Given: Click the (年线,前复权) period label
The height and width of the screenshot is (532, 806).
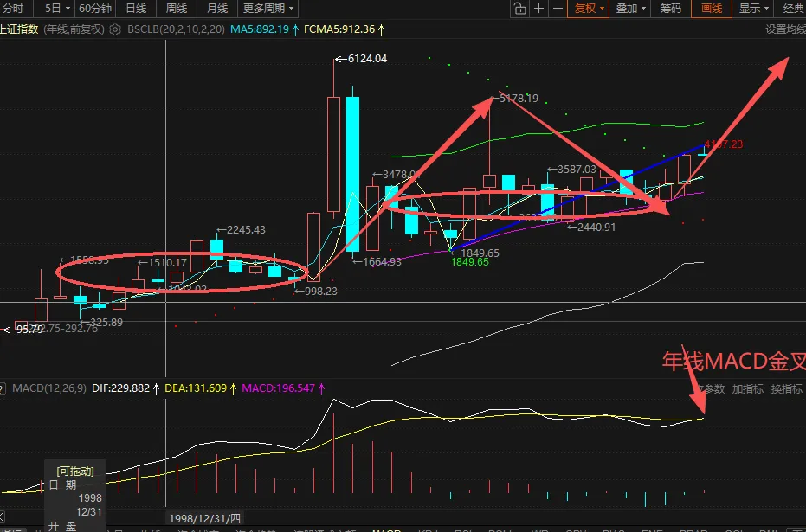Looking at the screenshot, I should pyautogui.click(x=74, y=29).
